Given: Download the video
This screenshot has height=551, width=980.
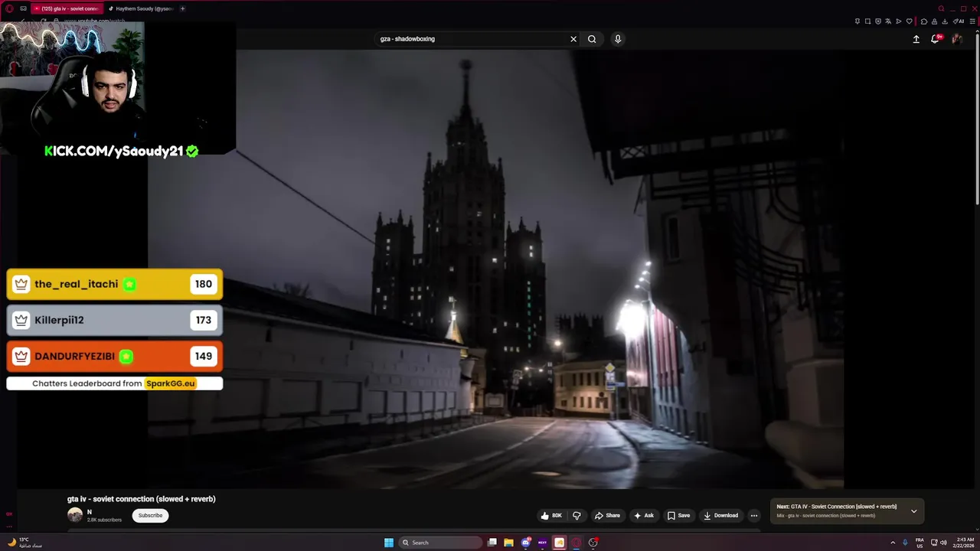Looking at the screenshot, I should (720, 516).
